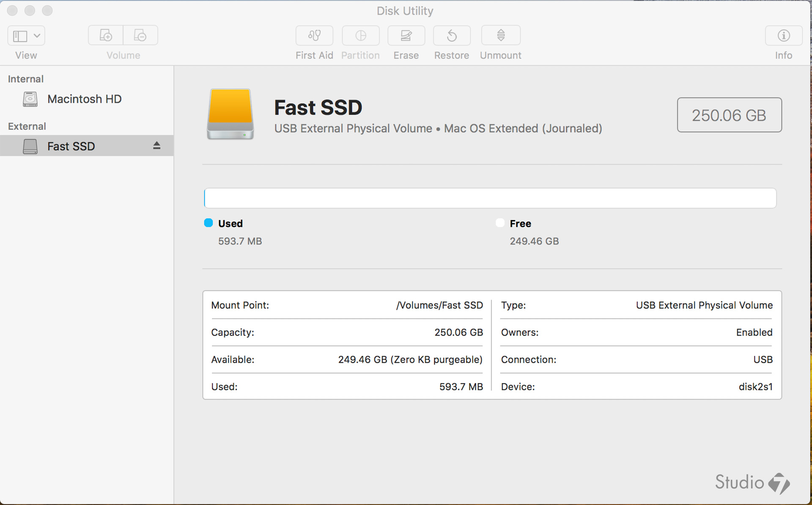Click the Mount Point label
This screenshot has height=505, width=812.
coord(240,305)
